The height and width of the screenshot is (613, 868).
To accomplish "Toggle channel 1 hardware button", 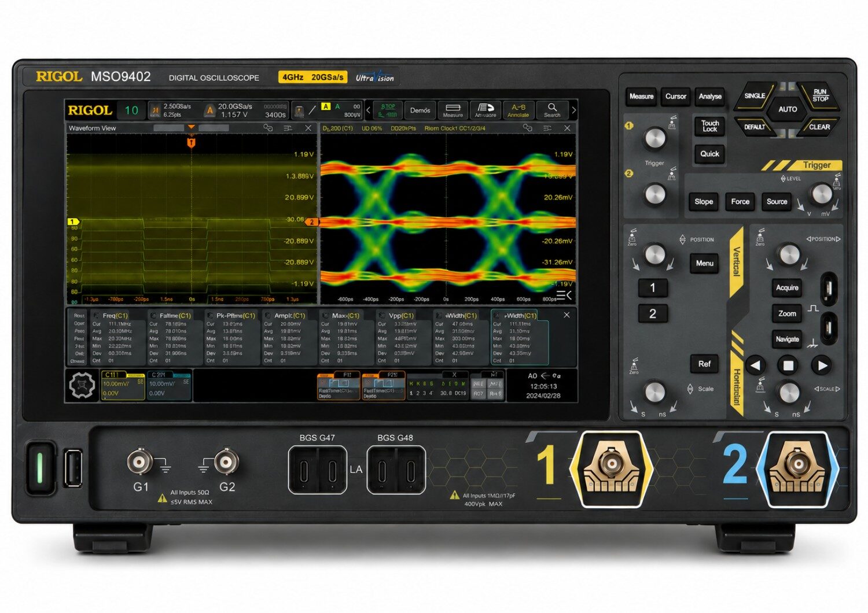I will pyautogui.click(x=653, y=288).
